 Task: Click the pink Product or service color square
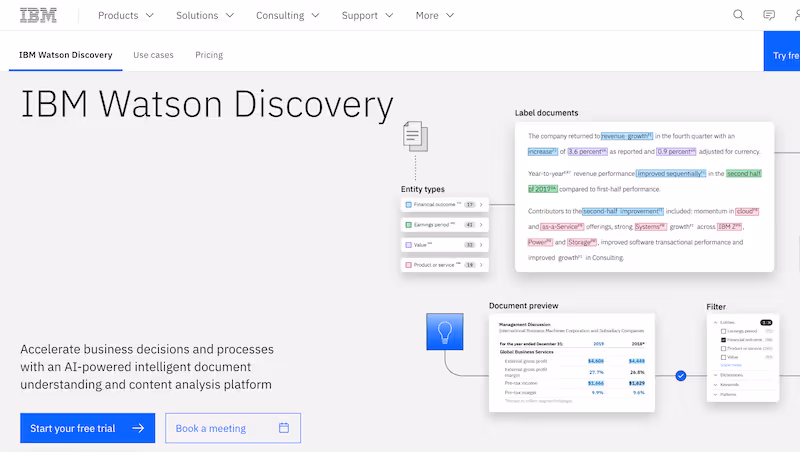pyautogui.click(x=408, y=265)
